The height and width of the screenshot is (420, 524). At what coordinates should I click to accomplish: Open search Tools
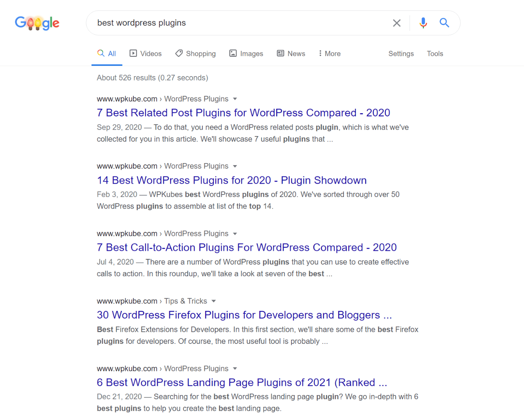(x=435, y=54)
